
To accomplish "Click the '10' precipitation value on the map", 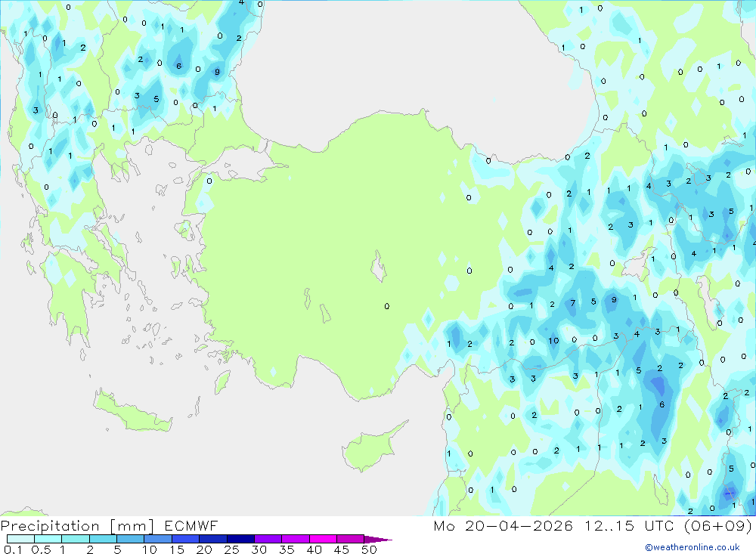I will tap(553, 341).
